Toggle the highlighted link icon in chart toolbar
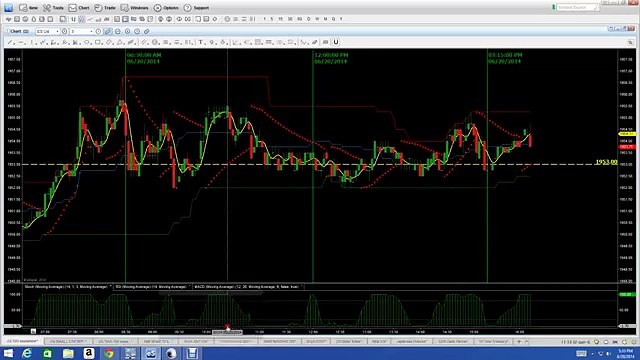The width and height of the screenshot is (640, 360). coord(108,31)
